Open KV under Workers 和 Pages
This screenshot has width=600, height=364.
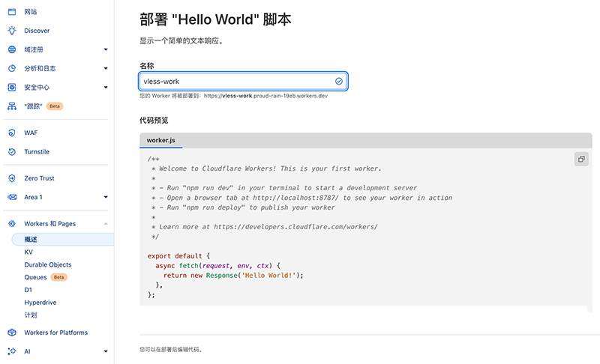[28, 252]
